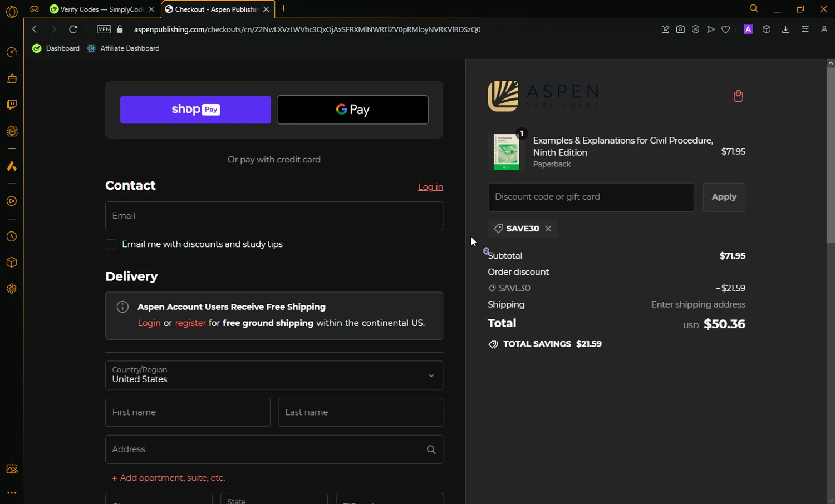The image size is (835, 504).
Task: Click the address search magnifier icon
Action: click(431, 449)
